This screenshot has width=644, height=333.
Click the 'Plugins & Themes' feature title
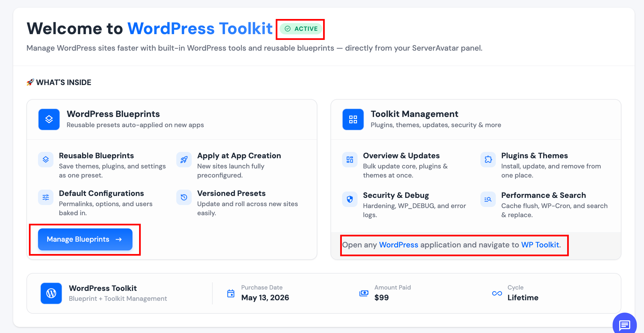coord(534,155)
